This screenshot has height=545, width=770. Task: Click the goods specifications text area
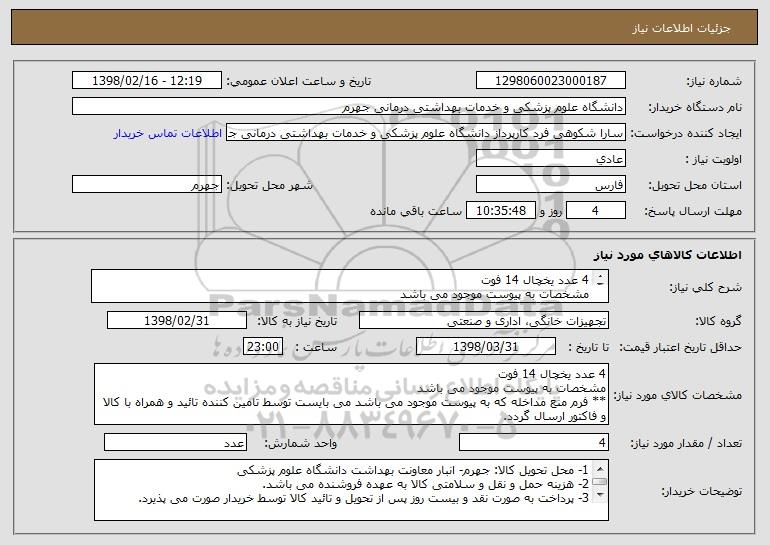point(351,394)
